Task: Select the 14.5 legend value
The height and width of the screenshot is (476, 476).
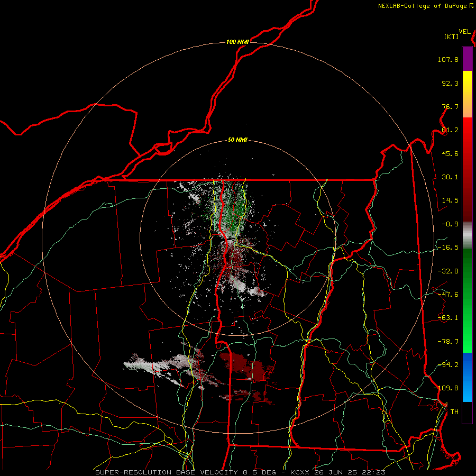Action: tap(450, 200)
